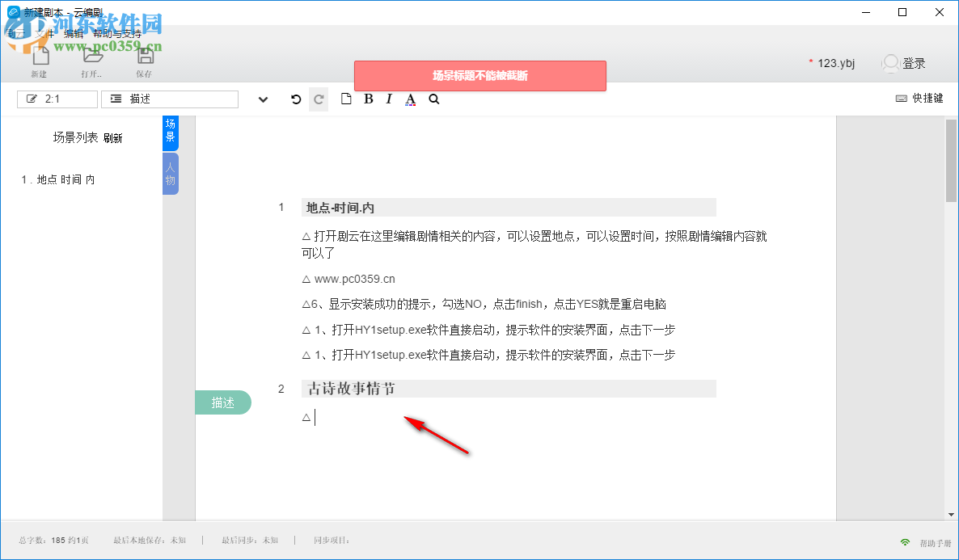This screenshot has height=560, width=959.
Task: Save the script with the 保存 icon
Action: [x=145, y=57]
